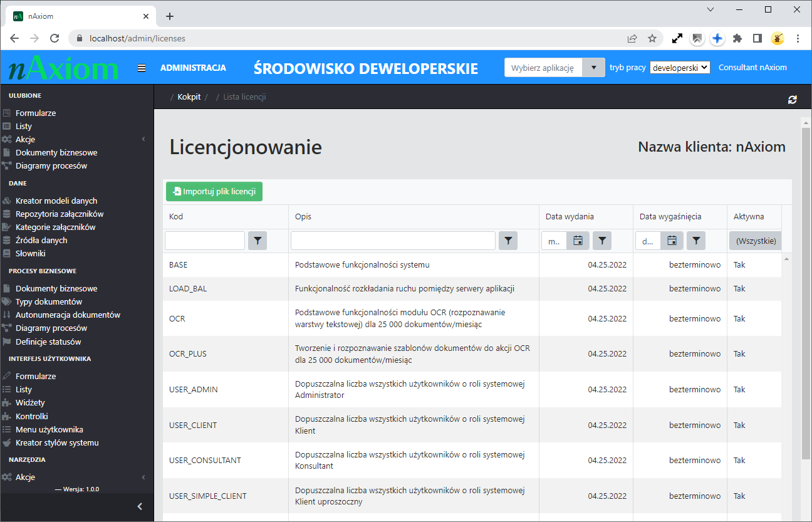The image size is (812, 522).
Task: Collapse the Akcje sidebar section
Action: coord(143,138)
